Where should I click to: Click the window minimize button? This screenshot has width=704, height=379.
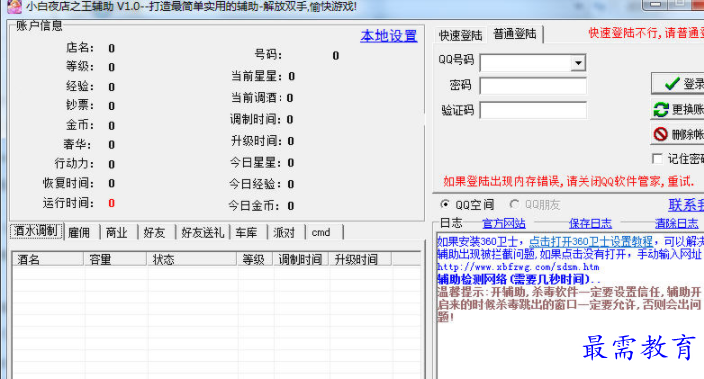point(655,4)
